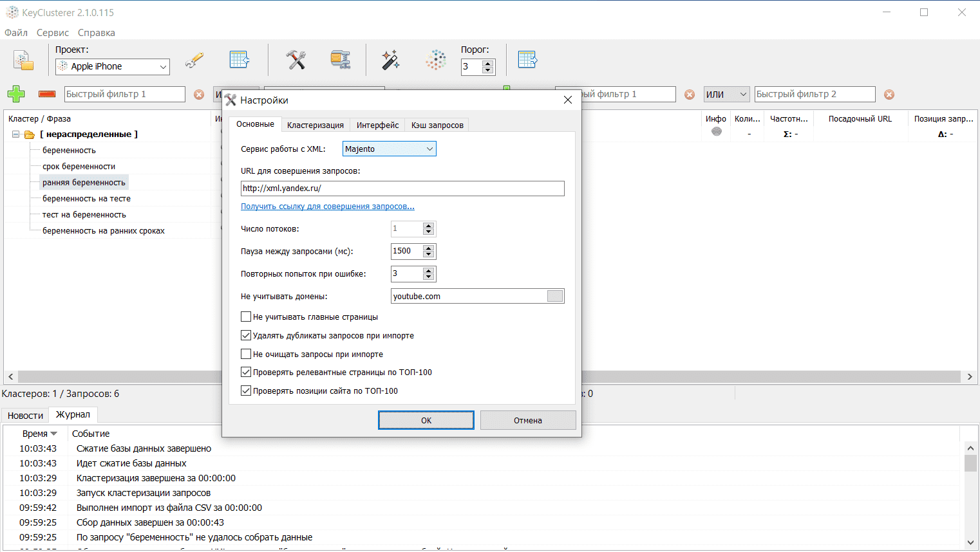Open the Проект dropdown showing Apple iPhone

tap(113, 66)
